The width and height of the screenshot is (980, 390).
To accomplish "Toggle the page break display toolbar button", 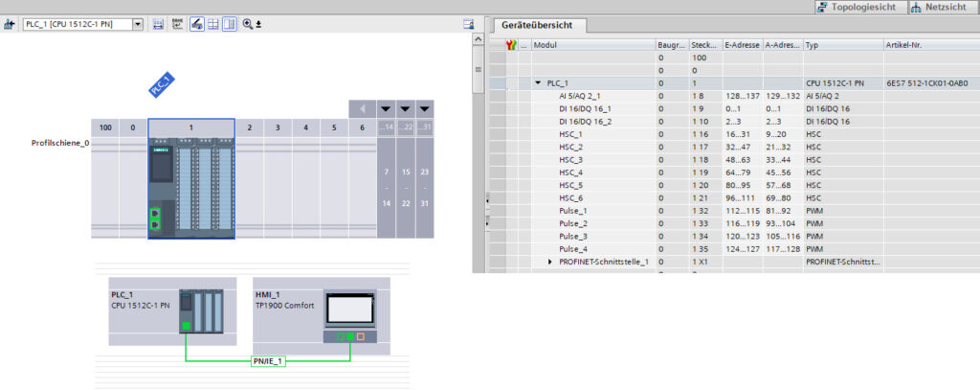I will [230, 24].
